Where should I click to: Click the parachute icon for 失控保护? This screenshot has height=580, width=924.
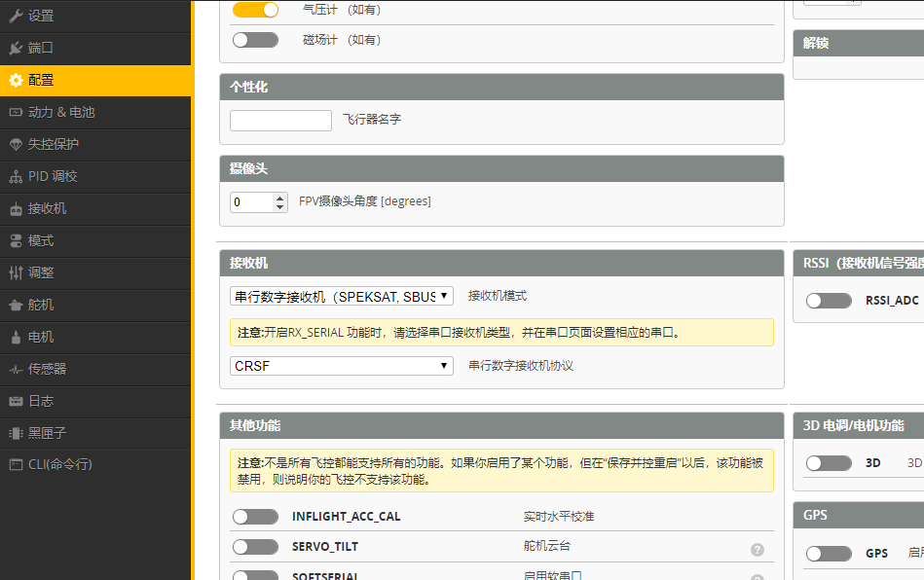click(16, 144)
